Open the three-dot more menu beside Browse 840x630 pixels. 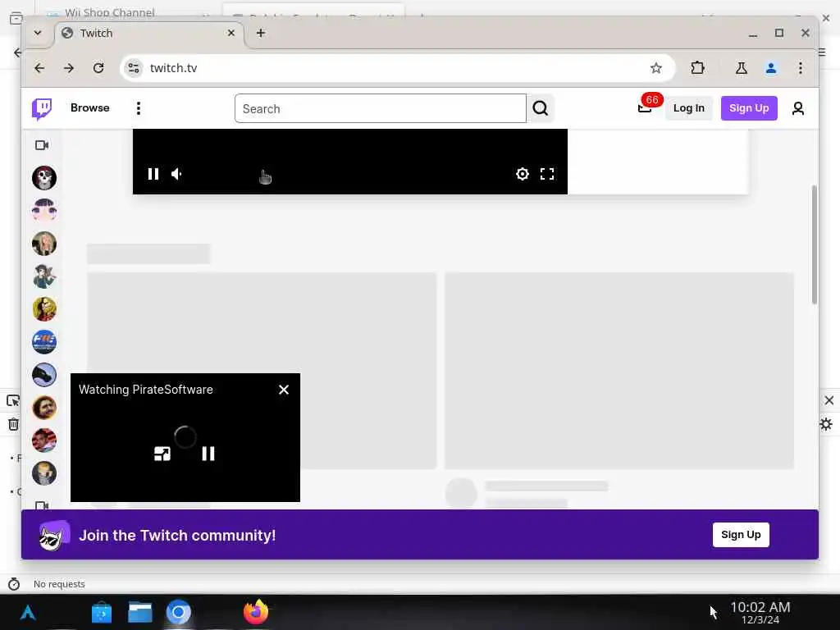click(138, 108)
